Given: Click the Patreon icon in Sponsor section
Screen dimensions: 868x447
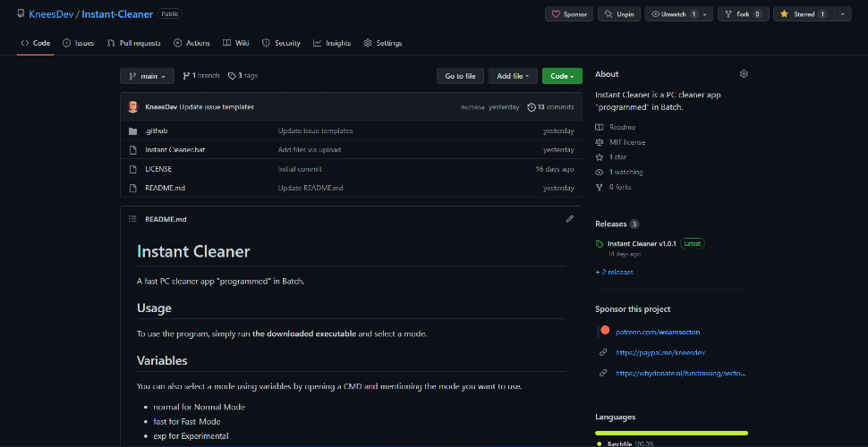Looking at the screenshot, I should (603, 331).
